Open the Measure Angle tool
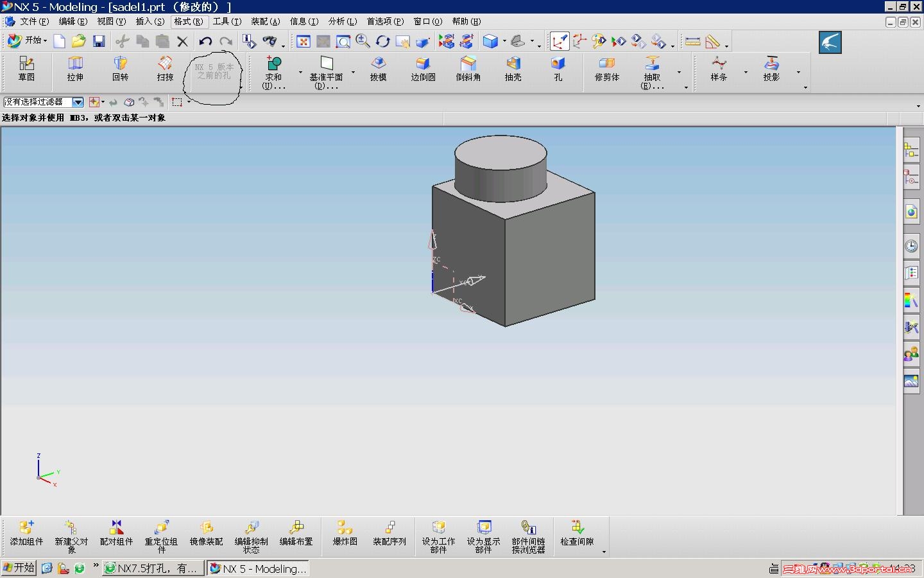The height and width of the screenshot is (578, 924). click(x=713, y=42)
